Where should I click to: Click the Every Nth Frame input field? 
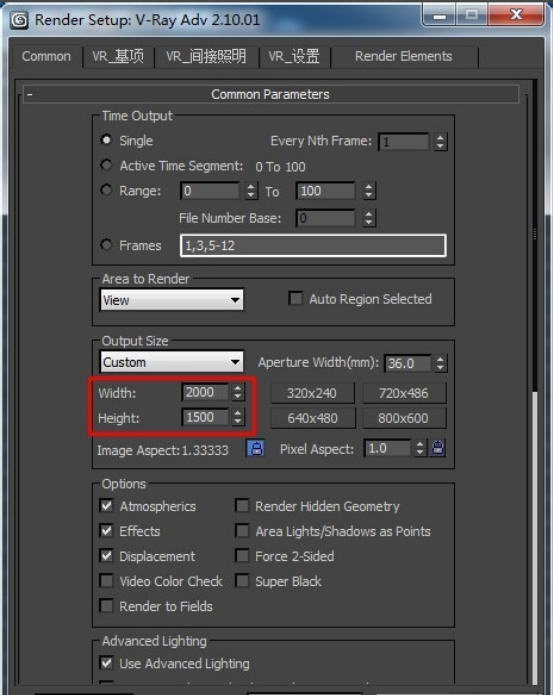click(x=404, y=142)
